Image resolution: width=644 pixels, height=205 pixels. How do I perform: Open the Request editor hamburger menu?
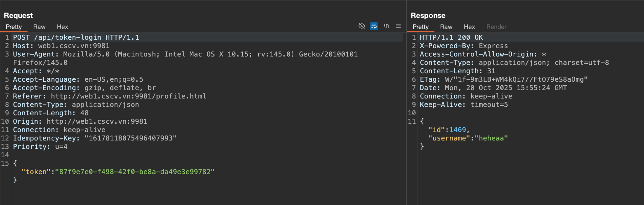[398, 26]
